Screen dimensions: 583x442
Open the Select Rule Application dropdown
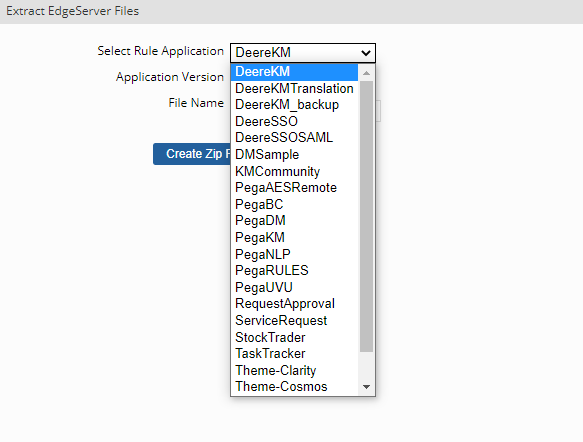tap(303, 53)
